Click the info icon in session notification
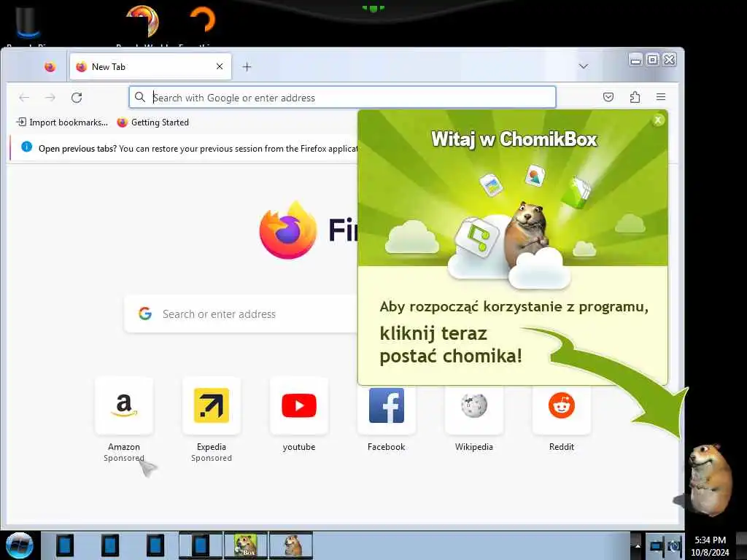Viewport: 747px width, 560px height. 27,147
